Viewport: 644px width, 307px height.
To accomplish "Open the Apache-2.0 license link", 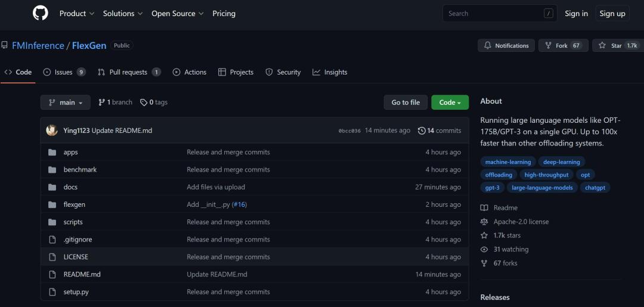I will tap(521, 222).
